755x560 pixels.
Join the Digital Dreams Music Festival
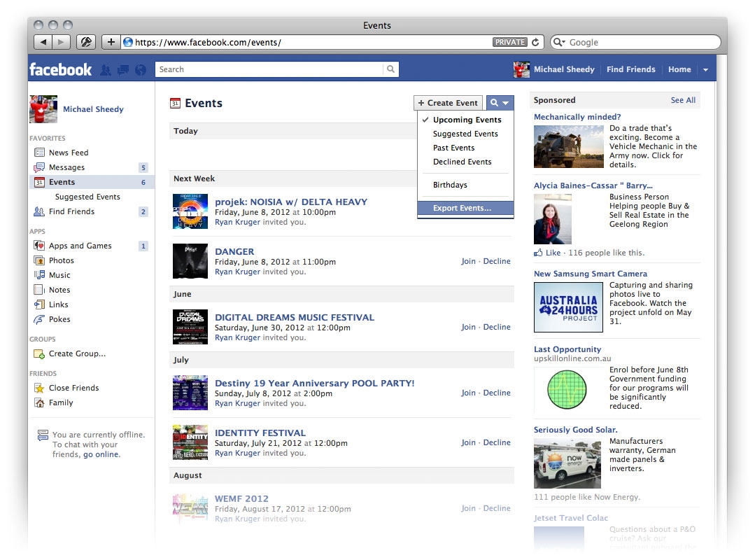(x=468, y=327)
